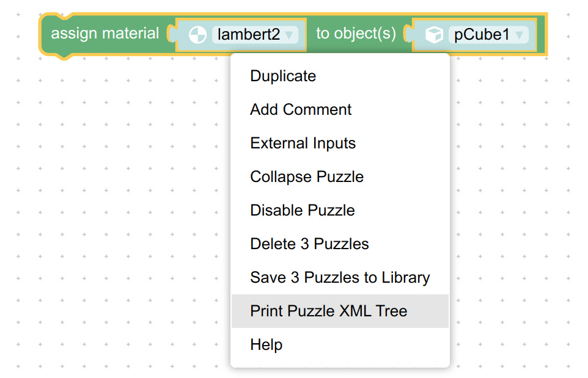Screen dimensions: 588x378
Task: Print Puzzle XML Tree
Action: [328, 311]
